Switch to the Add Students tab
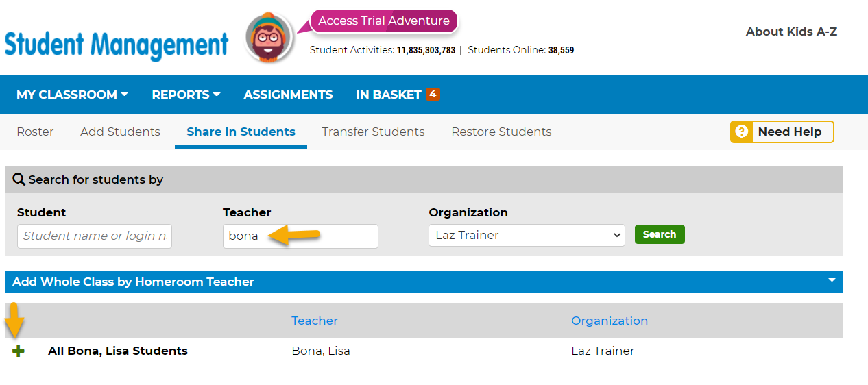868x385 pixels. (120, 132)
